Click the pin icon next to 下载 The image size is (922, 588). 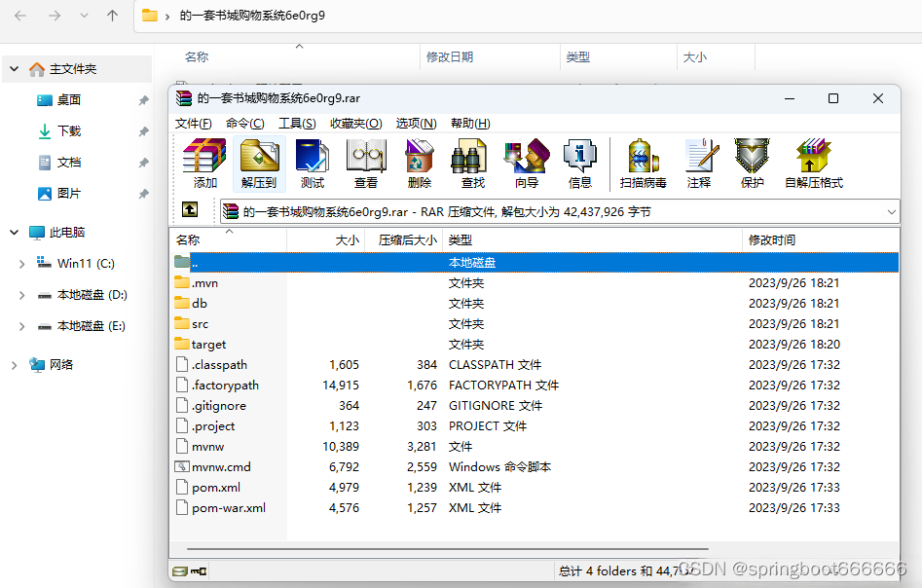click(x=143, y=131)
